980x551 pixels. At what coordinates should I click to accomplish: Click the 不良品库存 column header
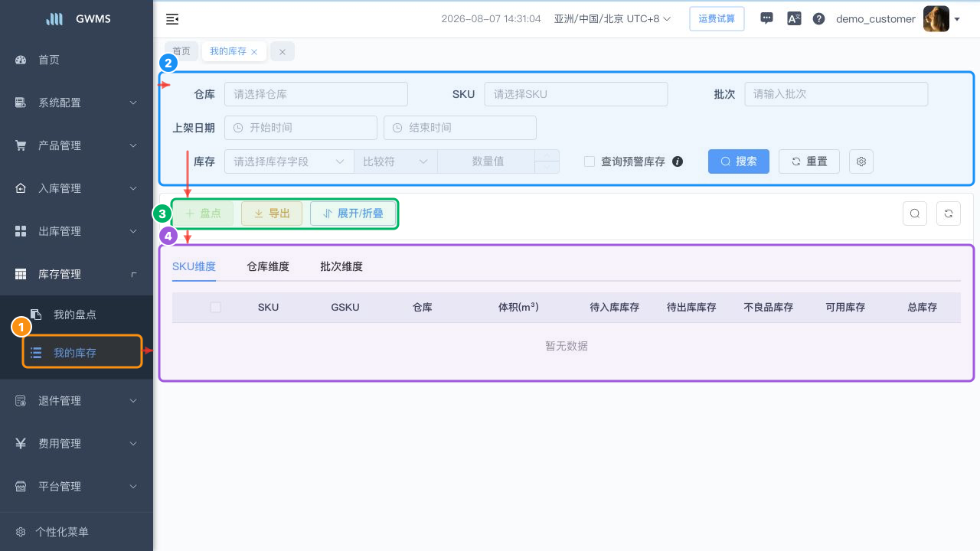(769, 307)
